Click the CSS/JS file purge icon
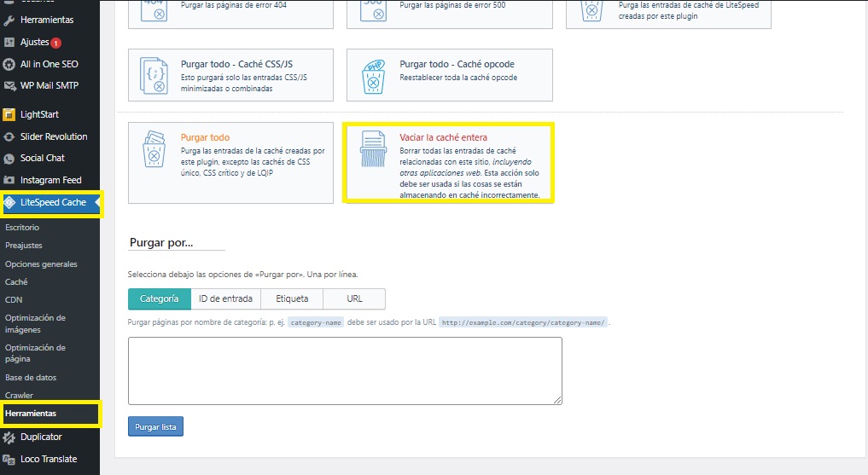Viewport: 868px width, 475px height. click(154, 77)
